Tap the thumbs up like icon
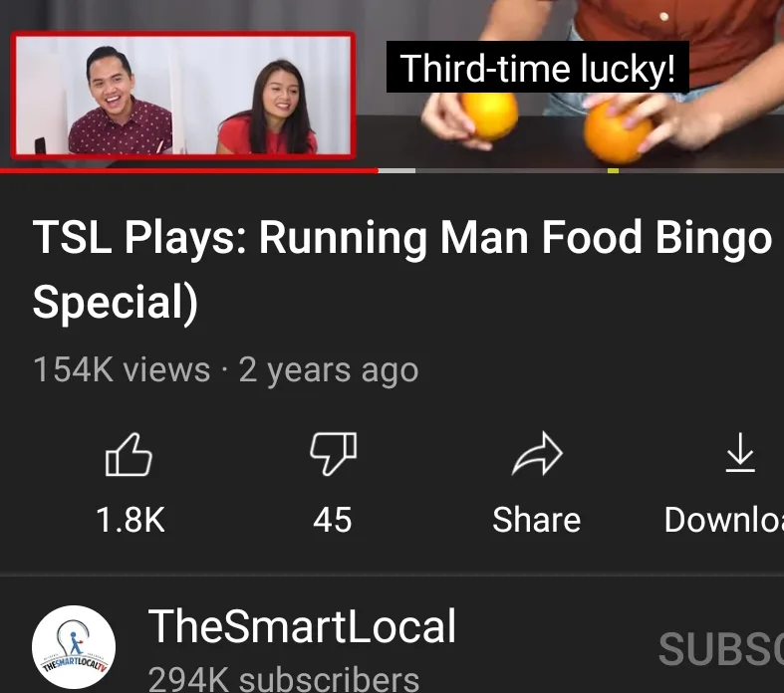This screenshot has height=693, width=784. (x=129, y=454)
